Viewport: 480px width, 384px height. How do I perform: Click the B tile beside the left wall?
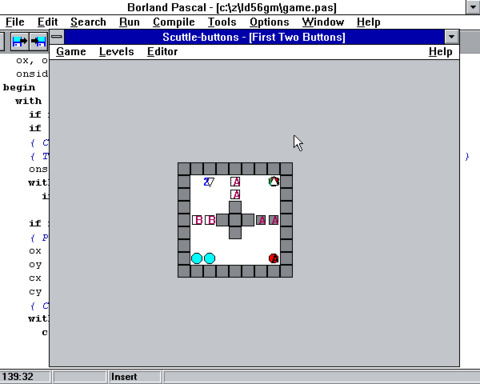197,220
